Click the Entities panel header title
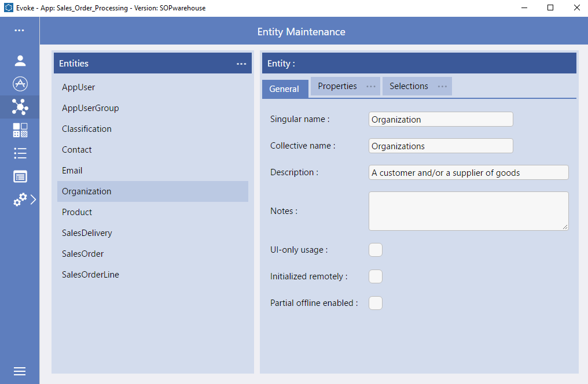Screen dimensions: 588x384 tap(74, 63)
